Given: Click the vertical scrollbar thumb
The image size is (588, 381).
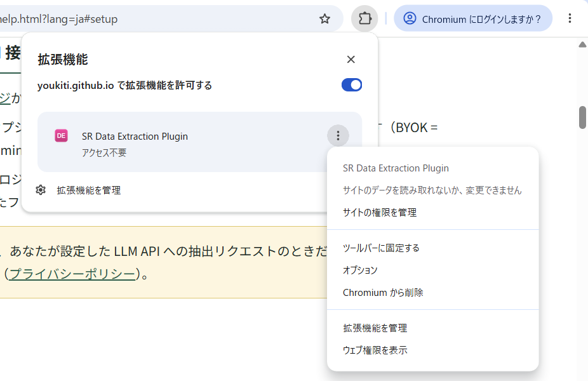Looking at the screenshot, I should coord(582,117).
